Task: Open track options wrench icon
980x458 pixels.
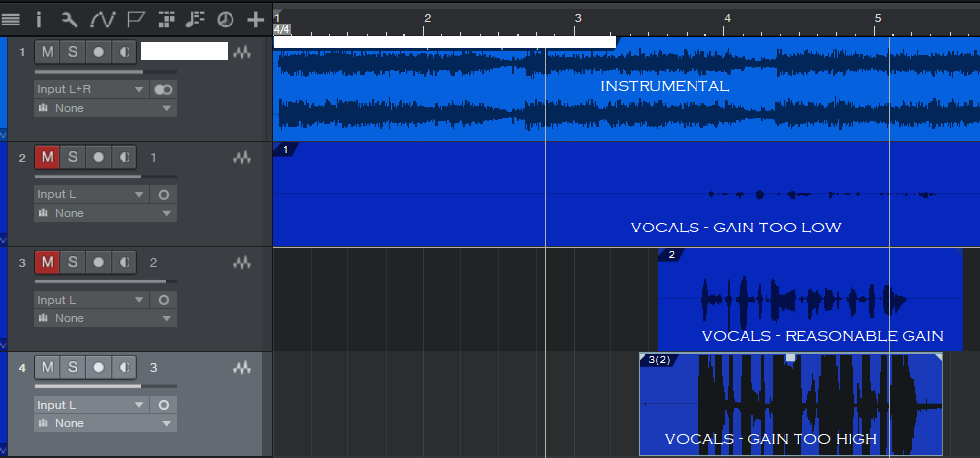Action: (x=70, y=20)
